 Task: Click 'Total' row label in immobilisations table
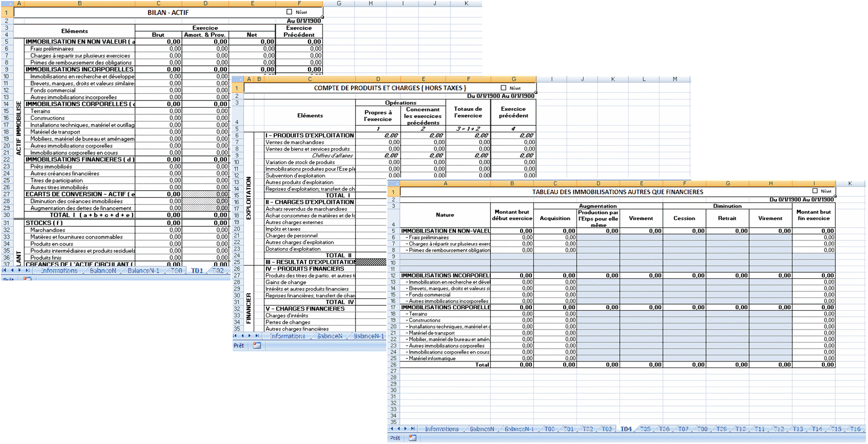tap(445, 365)
